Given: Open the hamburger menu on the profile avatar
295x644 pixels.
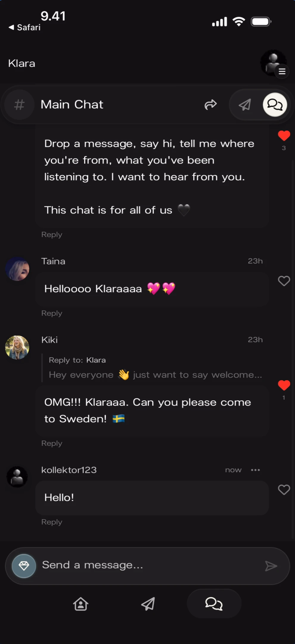Looking at the screenshot, I should (282, 71).
